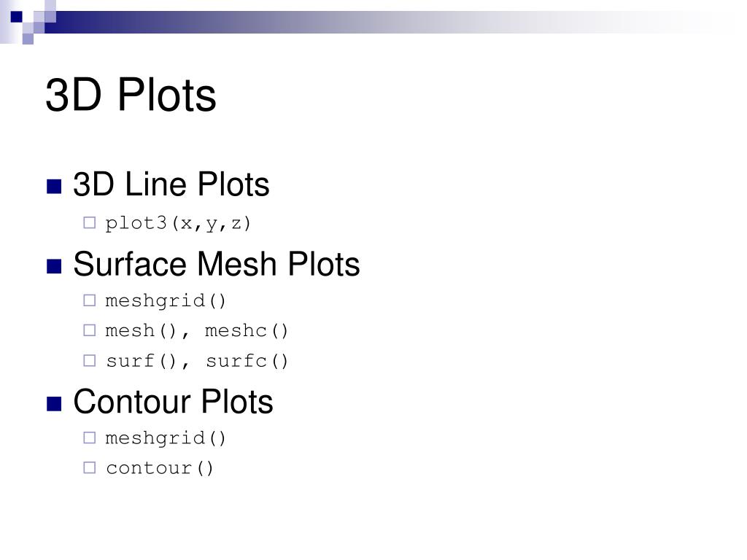Viewport: 747px width, 560px height.
Task: Click the blue bullet beside Contour Plots
Action: (x=54, y=403)
